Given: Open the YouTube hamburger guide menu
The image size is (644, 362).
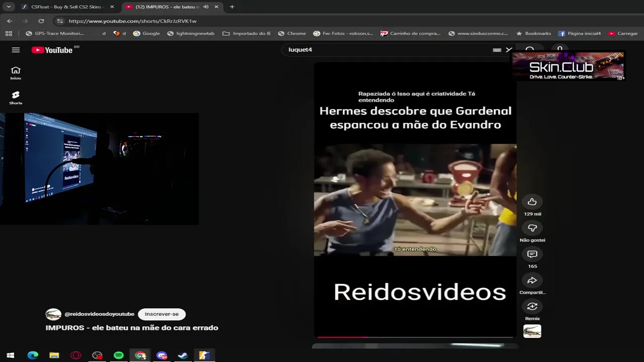Looking at the screenshot, I should pos(16,50).
